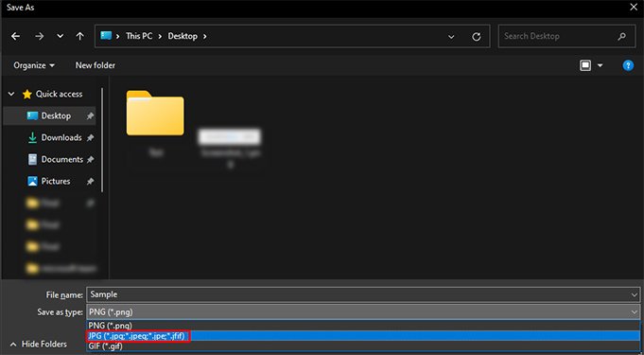644x355 pixels.
Task: Open the Organize menu
Action: tap(34, 65)
